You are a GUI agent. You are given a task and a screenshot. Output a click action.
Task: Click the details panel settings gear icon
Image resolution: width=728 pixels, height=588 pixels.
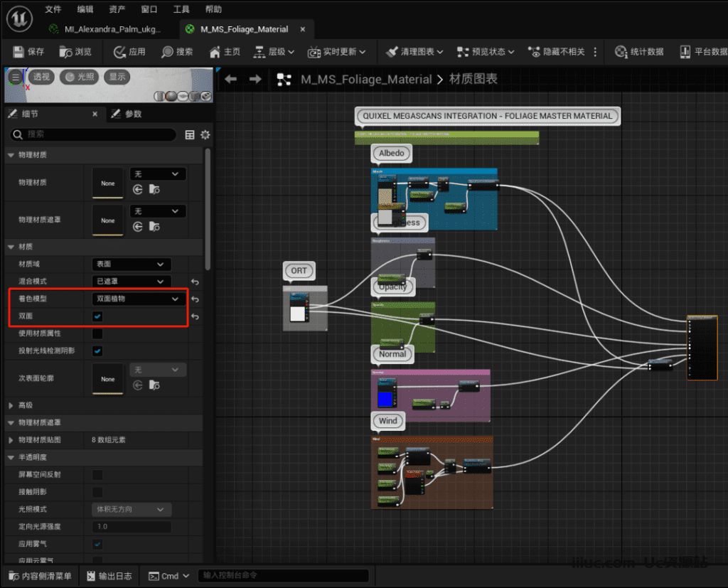click(205, 134)
